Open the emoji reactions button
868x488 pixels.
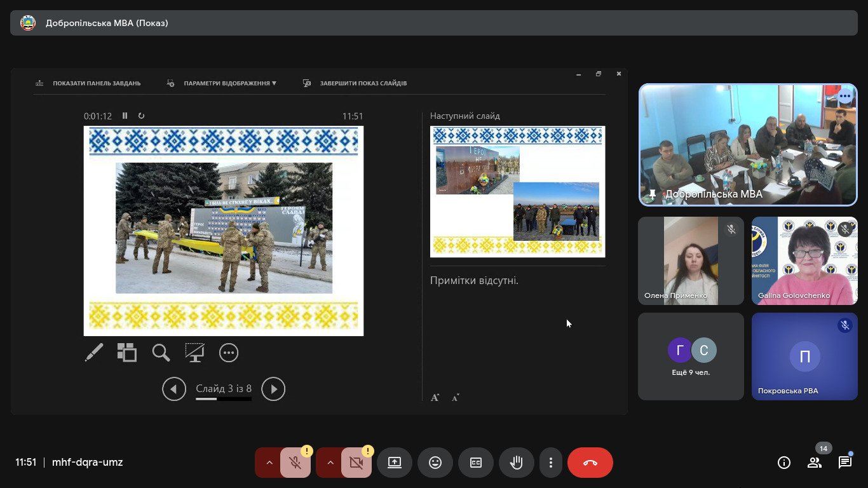coord(435,463)
